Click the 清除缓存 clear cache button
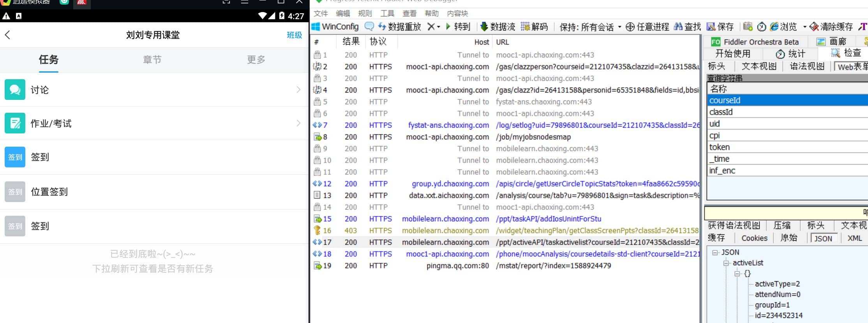 tap(831, 27)
